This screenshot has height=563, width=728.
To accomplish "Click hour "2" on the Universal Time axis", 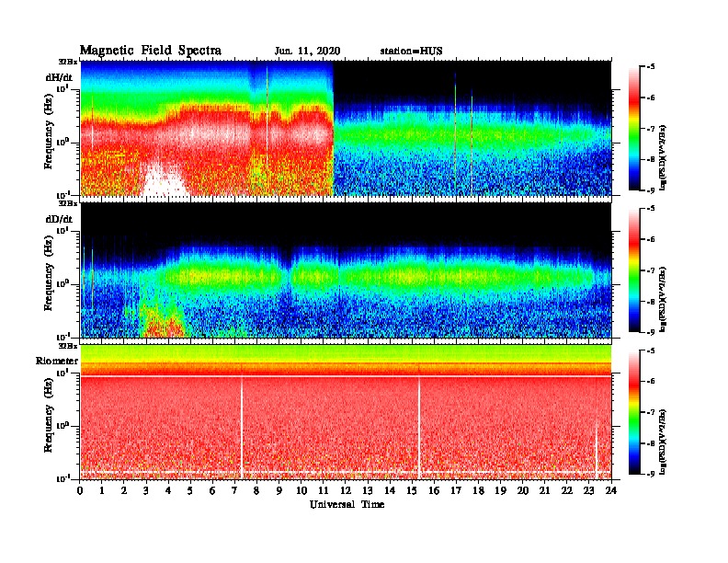I will 124,491.
